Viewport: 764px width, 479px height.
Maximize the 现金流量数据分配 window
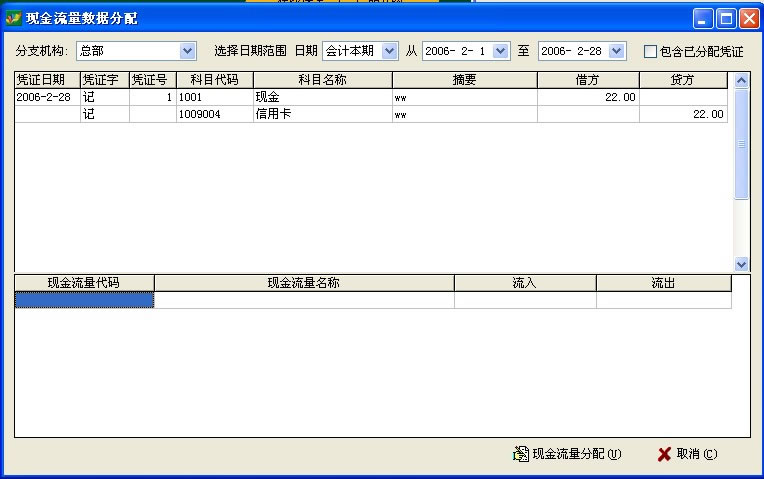coord(726,17)
